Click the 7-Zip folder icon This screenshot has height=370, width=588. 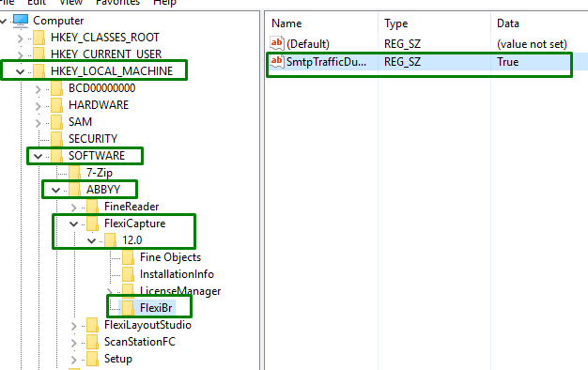click(74, 173)
